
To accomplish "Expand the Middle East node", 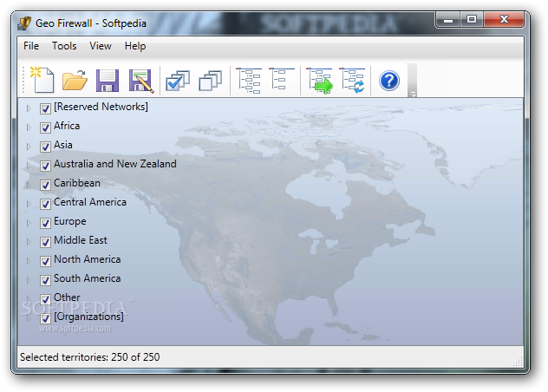I will [x=29, y=242].
